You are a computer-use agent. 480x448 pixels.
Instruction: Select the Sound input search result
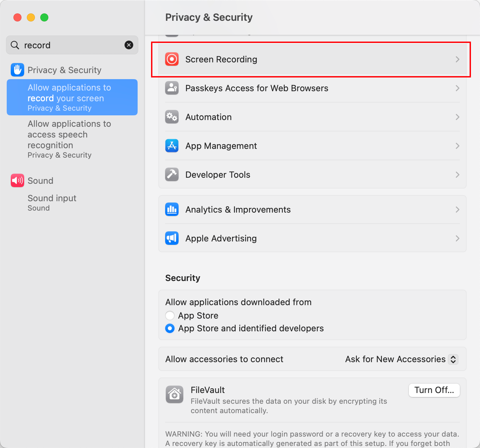tap(52, 203)
